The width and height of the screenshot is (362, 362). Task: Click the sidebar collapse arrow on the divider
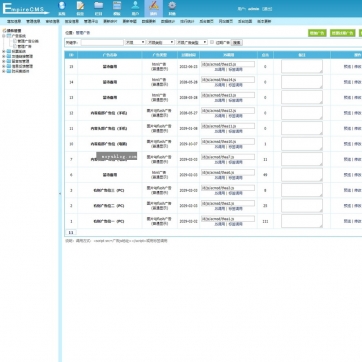[x=60, y=193]
